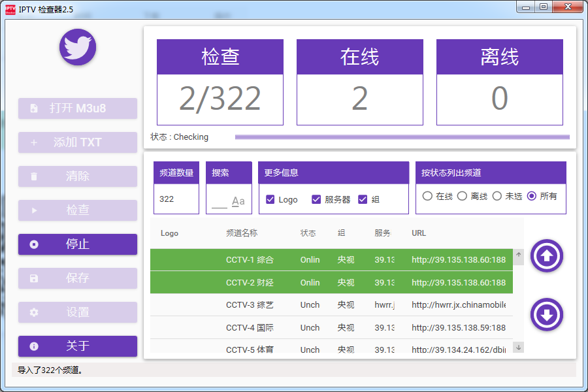Select the CCTV-1 综合 channel row
Viewport: 588px width, 392px height.
pyautogui.click(x=331, y=260)
